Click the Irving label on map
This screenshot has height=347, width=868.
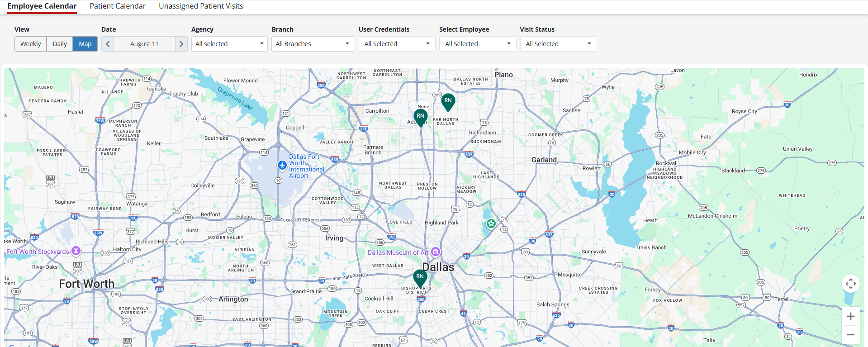click(x=334, y=238)
